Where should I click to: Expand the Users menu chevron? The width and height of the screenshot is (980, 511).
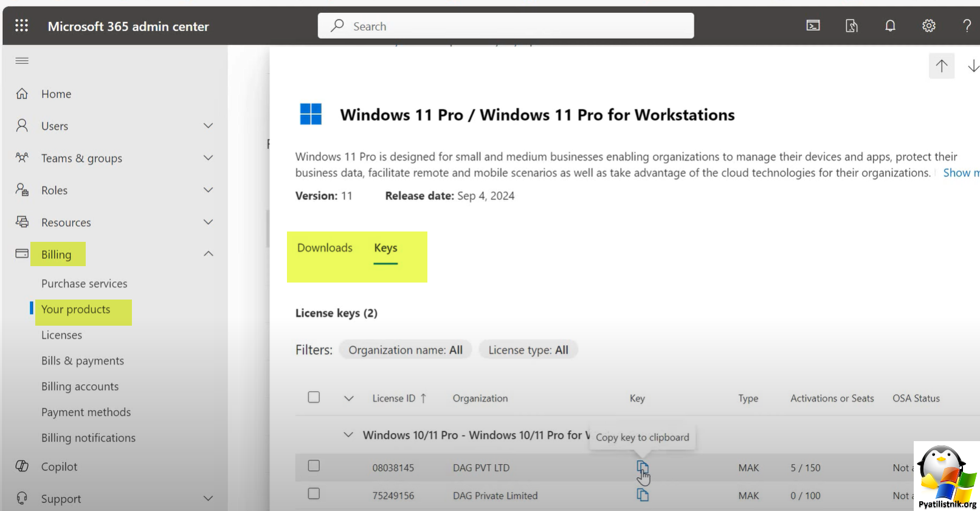(x=208, y=126)
